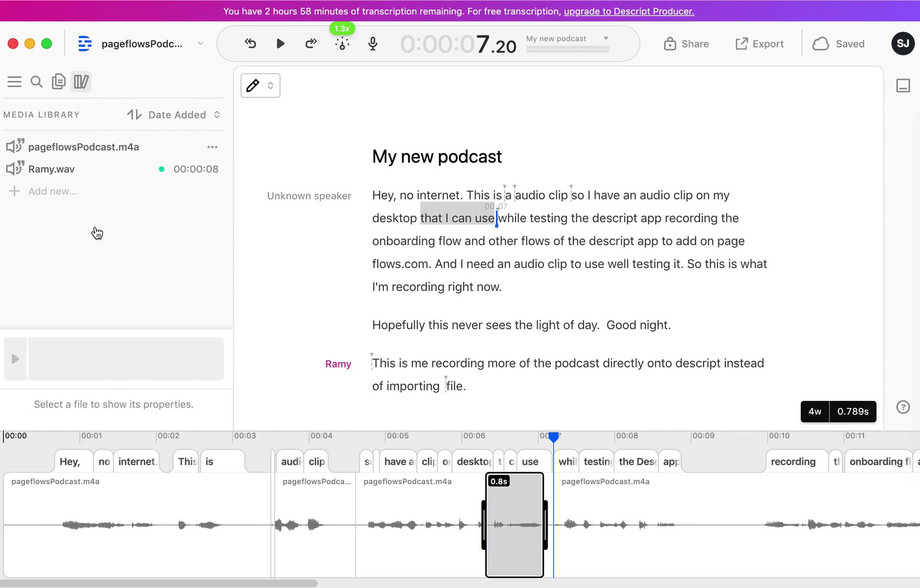This screenshot has height=588, width=920.
Task: Show the compositions panel icon
Action: [x=58, y=81]
